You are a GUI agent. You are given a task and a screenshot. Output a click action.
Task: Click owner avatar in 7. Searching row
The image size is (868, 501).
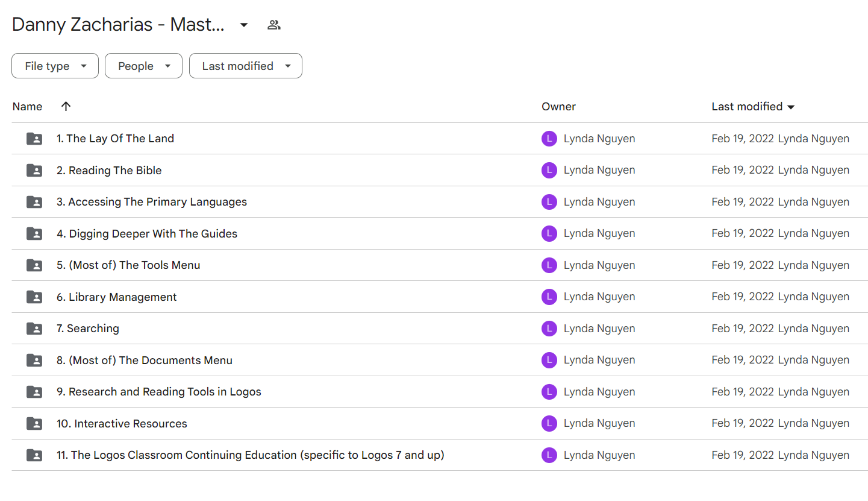pyautogui.click(x=549, y=329)
